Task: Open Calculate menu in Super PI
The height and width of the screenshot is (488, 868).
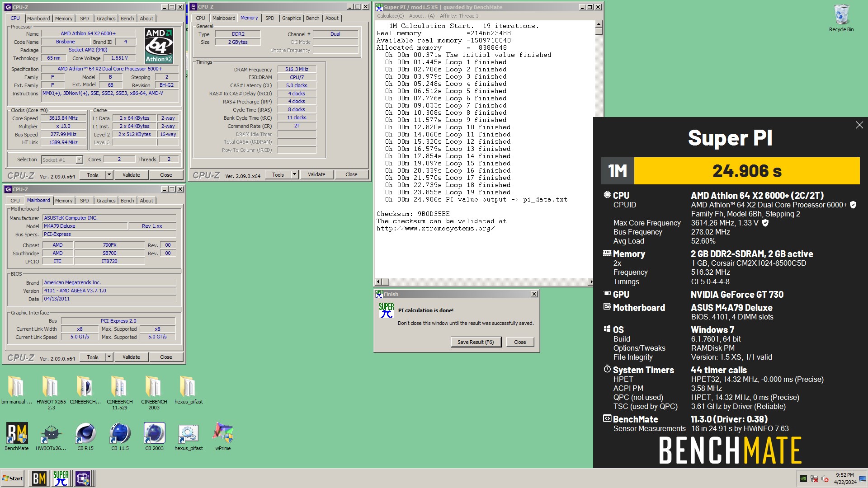Action: [x=391, y=16]
